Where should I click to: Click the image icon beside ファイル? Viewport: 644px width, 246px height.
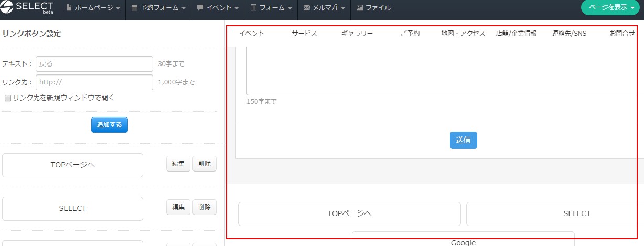coord(359,8)
